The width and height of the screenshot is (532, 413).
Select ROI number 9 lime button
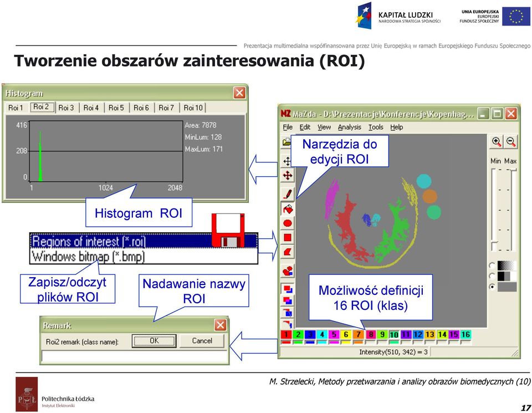(x=382, y=335)
